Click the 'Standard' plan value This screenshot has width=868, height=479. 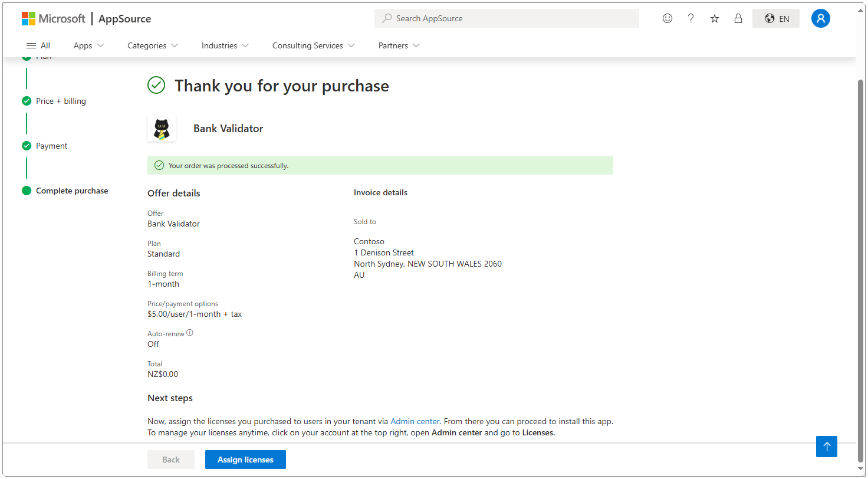point(164,254)
